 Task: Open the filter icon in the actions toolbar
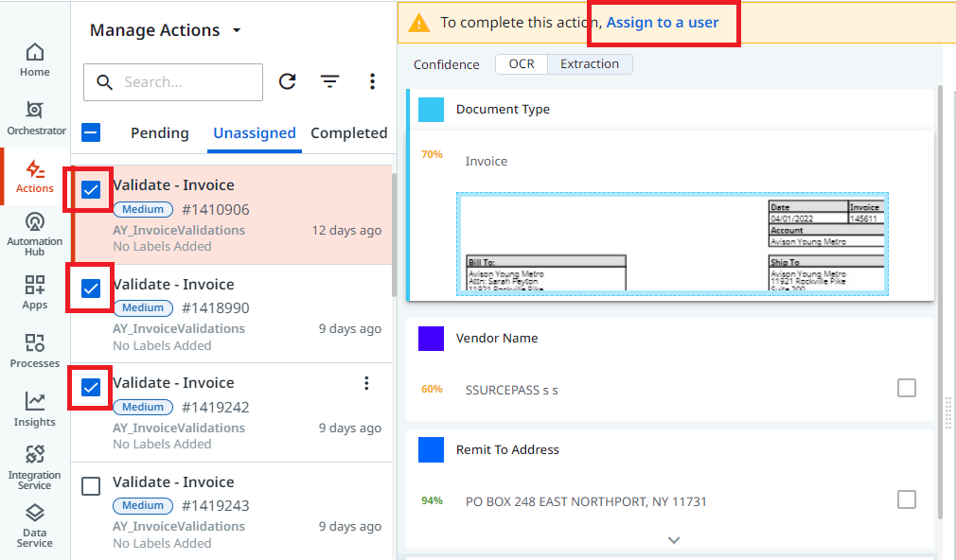tap(329, 81)
